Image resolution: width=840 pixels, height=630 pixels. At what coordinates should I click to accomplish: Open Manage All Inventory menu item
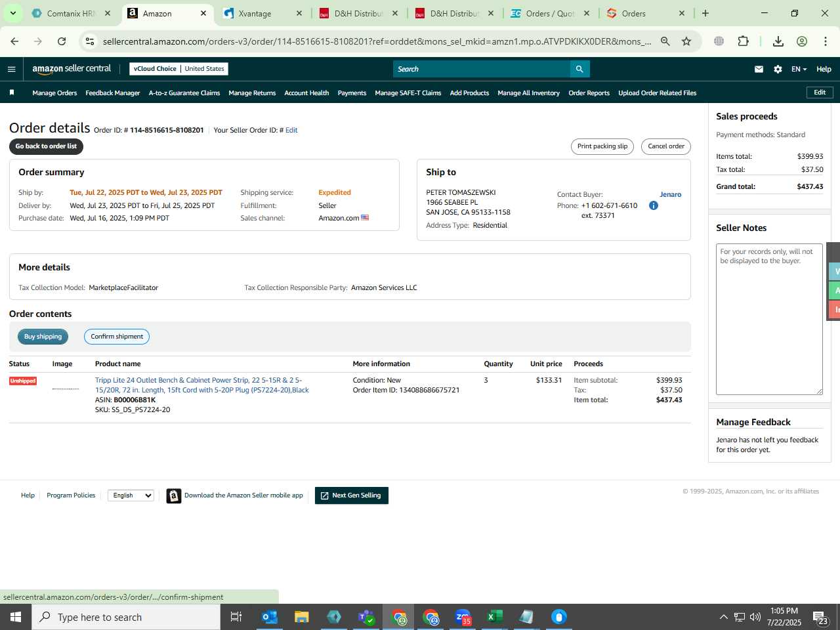point(528,93)
